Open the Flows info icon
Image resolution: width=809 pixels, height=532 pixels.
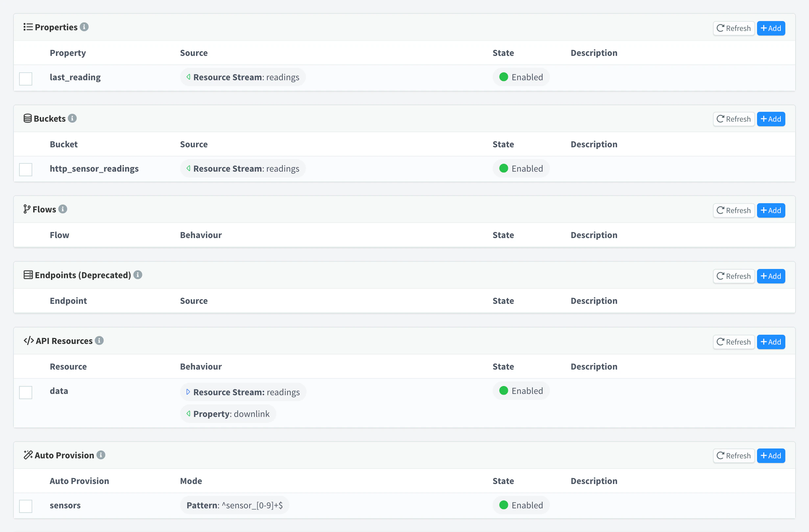click(62, 209)
